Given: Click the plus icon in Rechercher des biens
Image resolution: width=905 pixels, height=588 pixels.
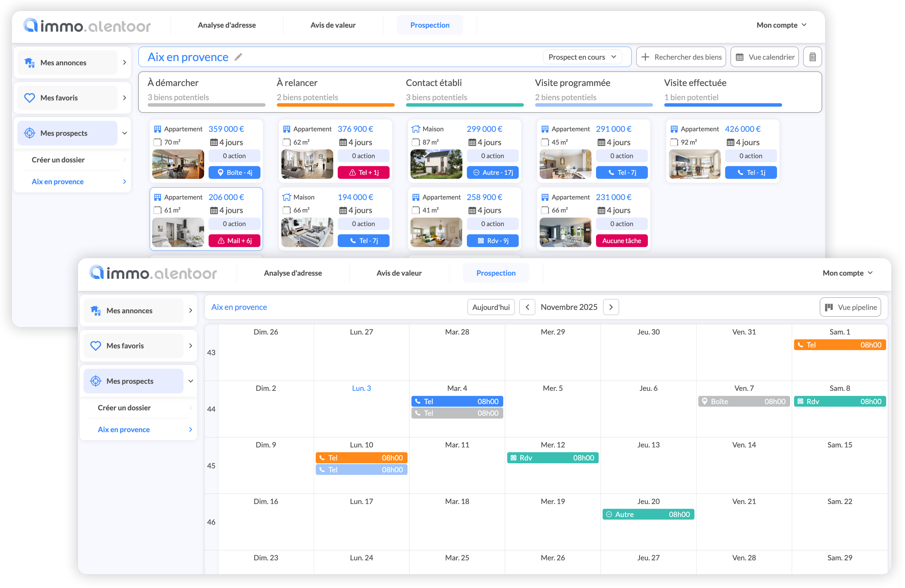Looking at the screenshot, I should (x=645, y=57).
